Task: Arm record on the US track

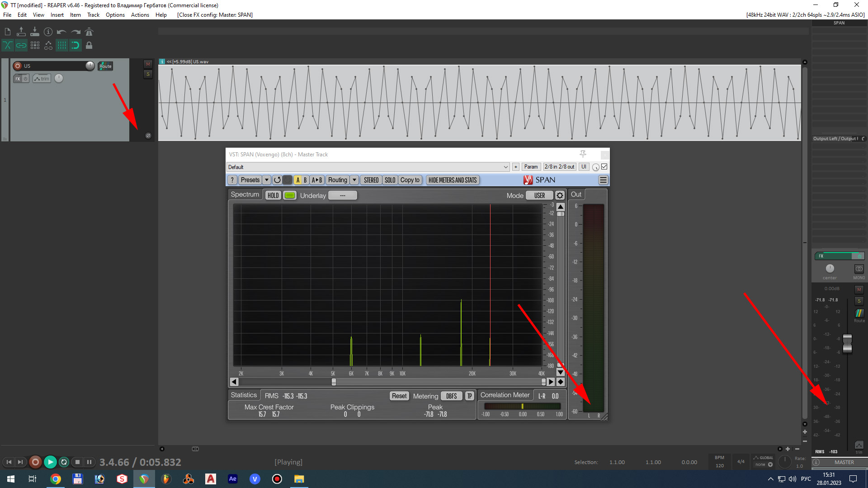Action: coord(18,66)
